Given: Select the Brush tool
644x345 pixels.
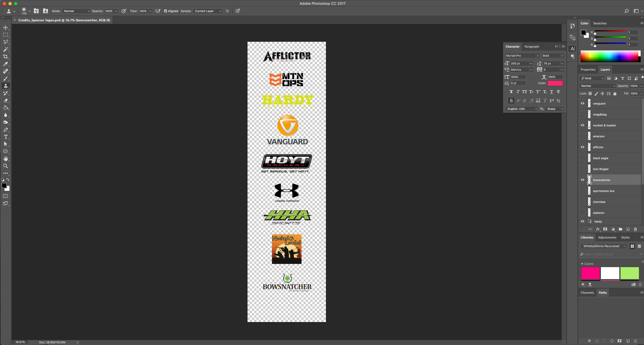Looking at the screenshot, I should (6, 78).
